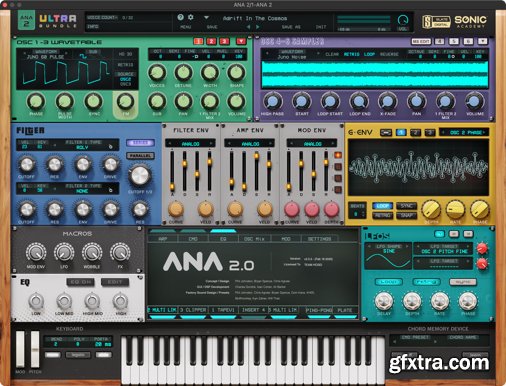Viewport: 506px width, 386px height.
Task: Click the G-ENV link icon button
Action: [x=386, y=132]
